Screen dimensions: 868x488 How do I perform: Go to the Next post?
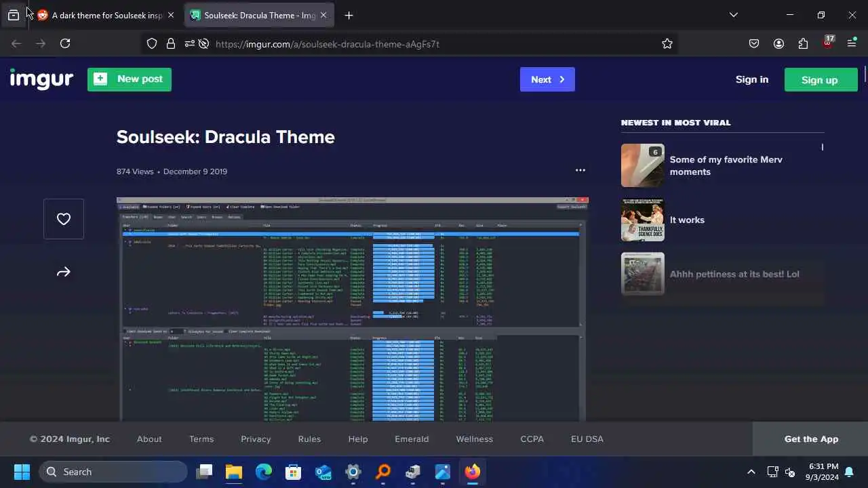coord(547,79)
